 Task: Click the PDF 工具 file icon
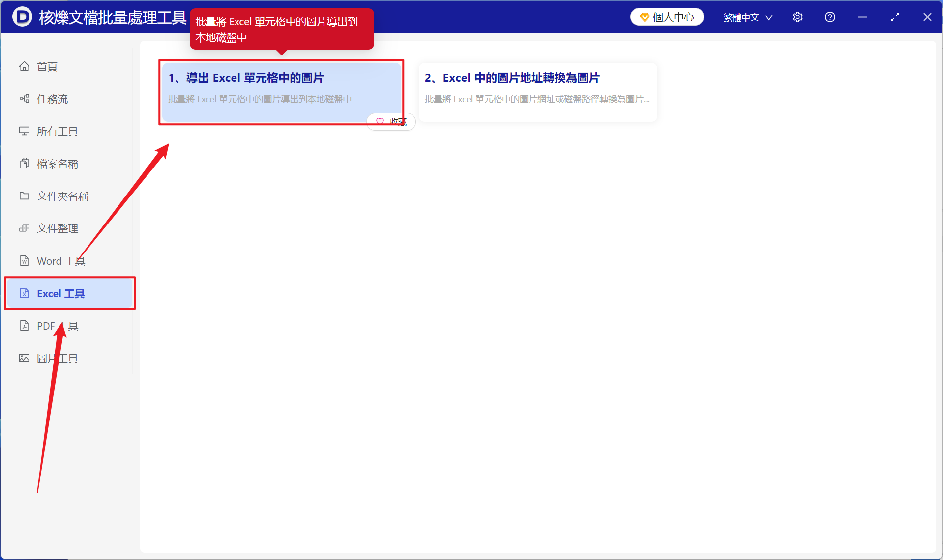pos(24,326)
